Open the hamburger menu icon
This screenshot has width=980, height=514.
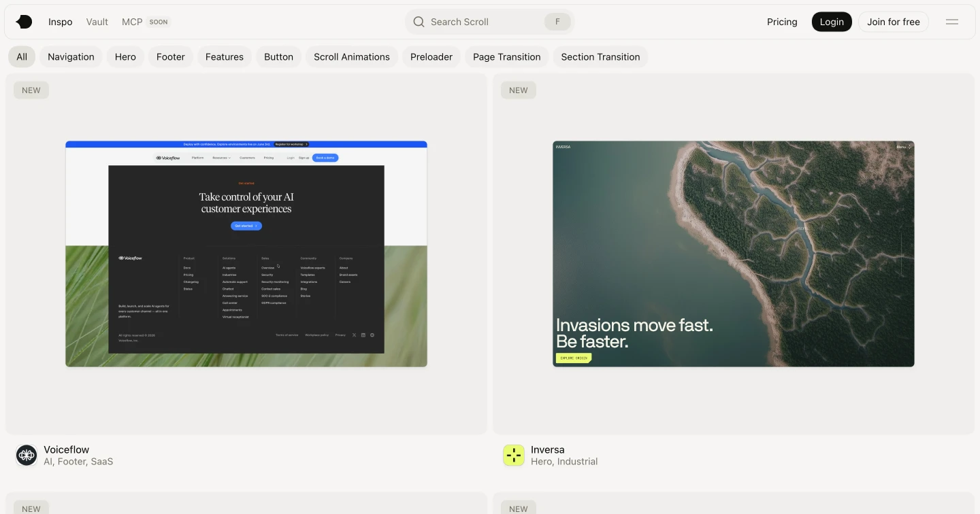pyautogui.click(x=952, y=22)
